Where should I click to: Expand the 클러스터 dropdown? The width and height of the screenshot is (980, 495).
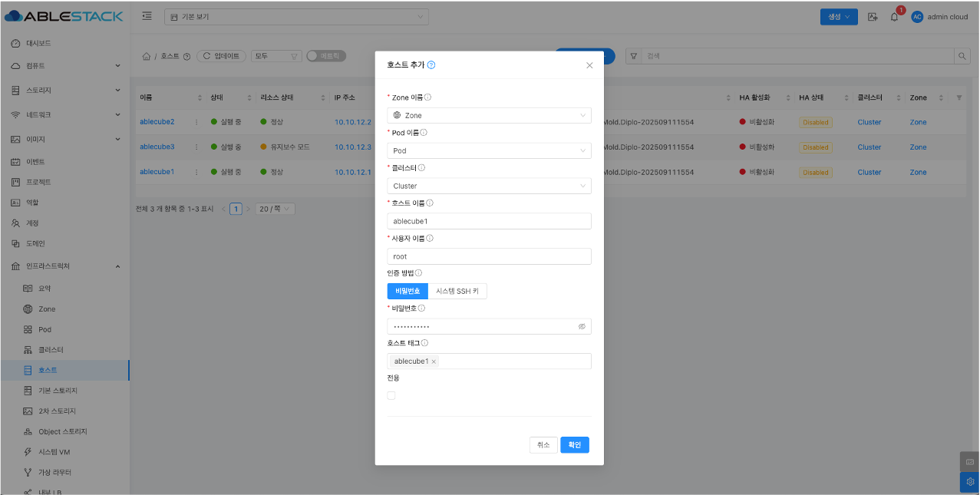(489, 186)
